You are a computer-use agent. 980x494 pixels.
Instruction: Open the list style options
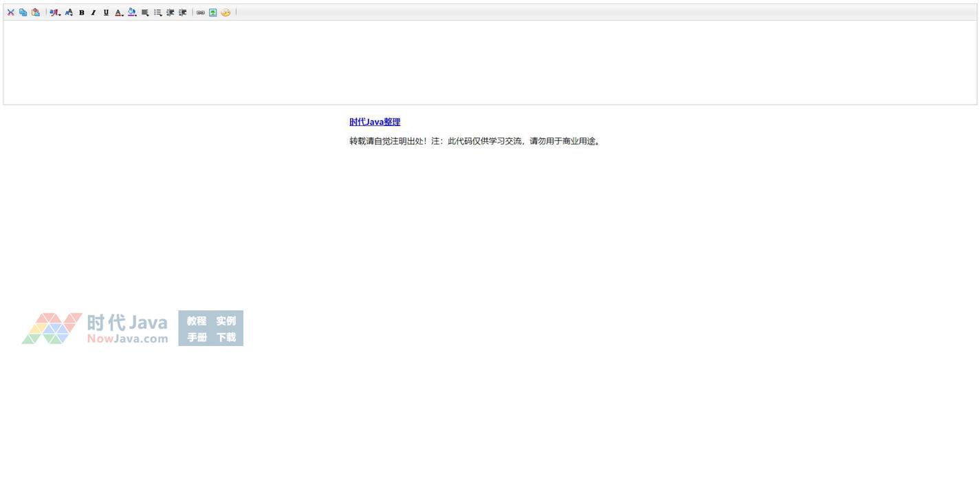pyautogui.click(x=157, y=12)
